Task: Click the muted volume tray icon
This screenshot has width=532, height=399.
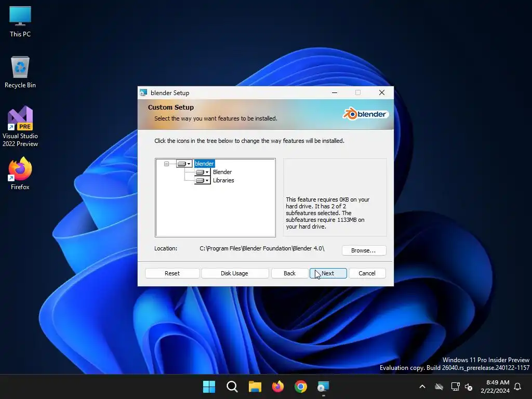Action: (x=469, y=387)
